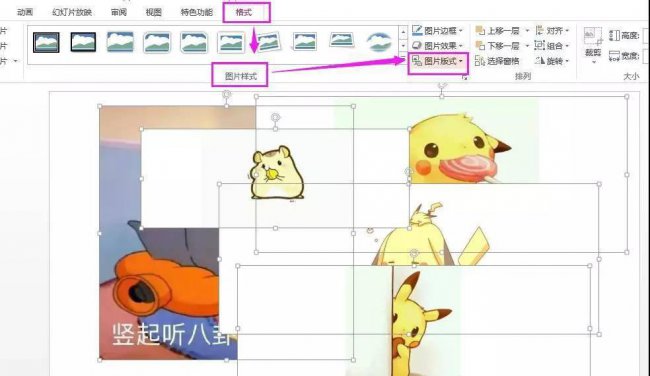Choose the rotated white frame picture style

[x=268, y=42]
